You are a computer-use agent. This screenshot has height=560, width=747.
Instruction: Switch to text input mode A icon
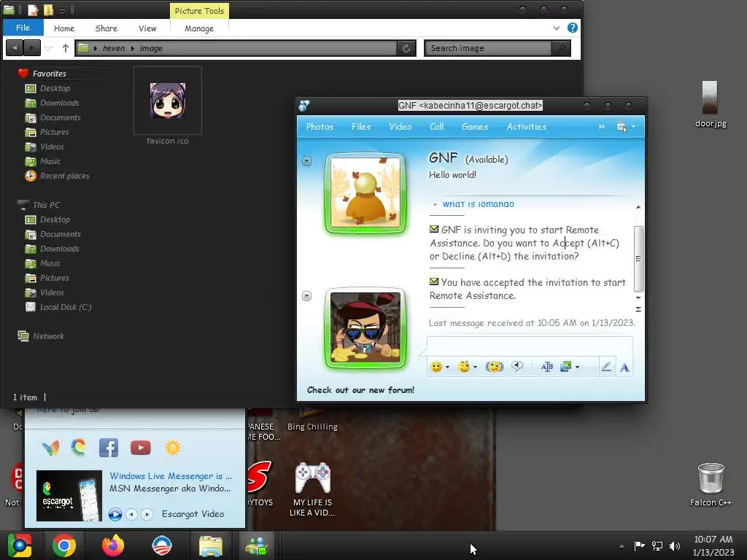624,367
